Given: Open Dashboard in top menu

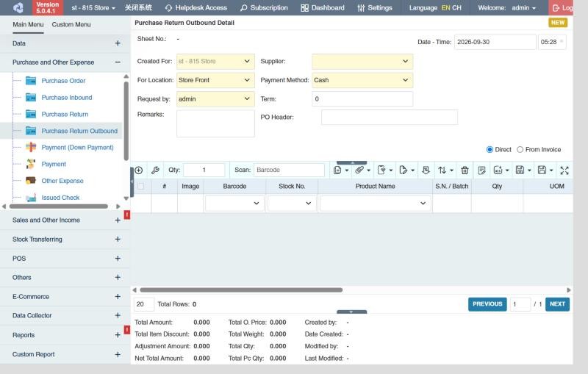Looking at the screenshot, I should [x=323, y=7].
